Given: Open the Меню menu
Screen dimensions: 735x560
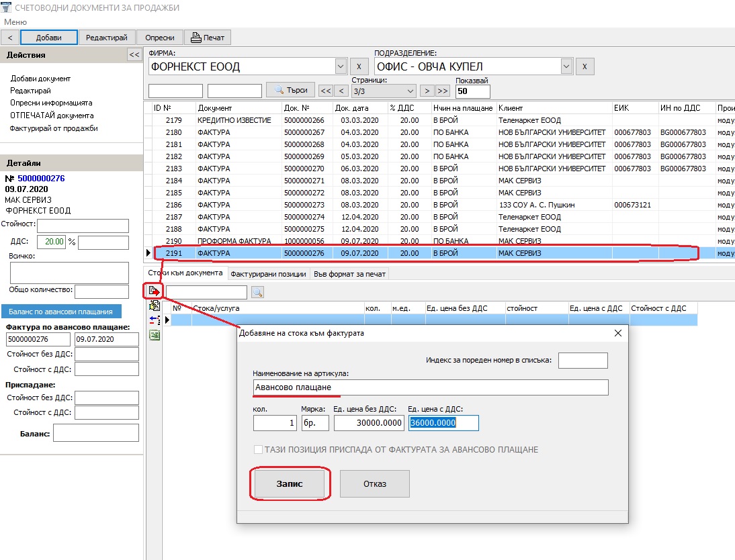Looking at the screenshot, I should click(x=15, y=22).
